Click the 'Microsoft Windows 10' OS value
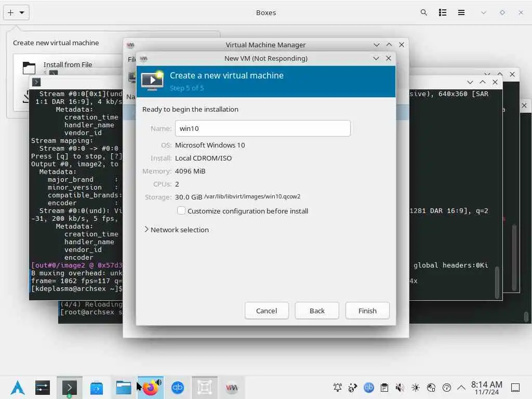The height and width of the screenshot is (399, 532). [210, 145]
